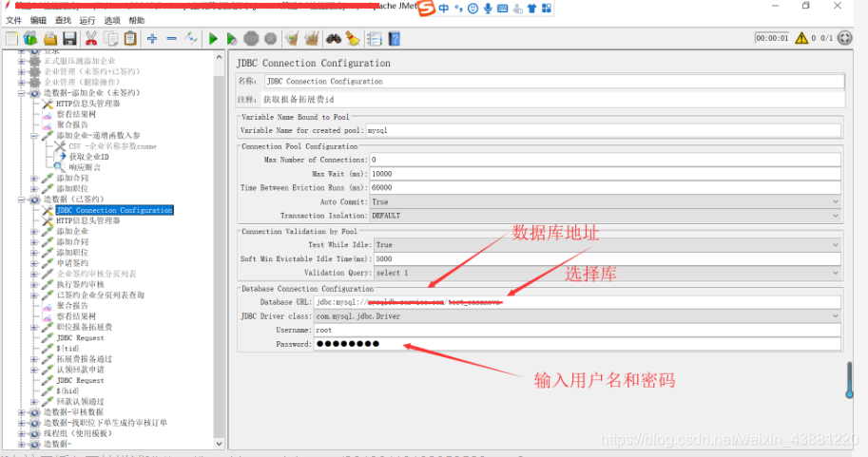Image resolution: width=868 pixels, height=457 pixels.
Task: Click the Open file folder icon
Action: tap(49, 38)
